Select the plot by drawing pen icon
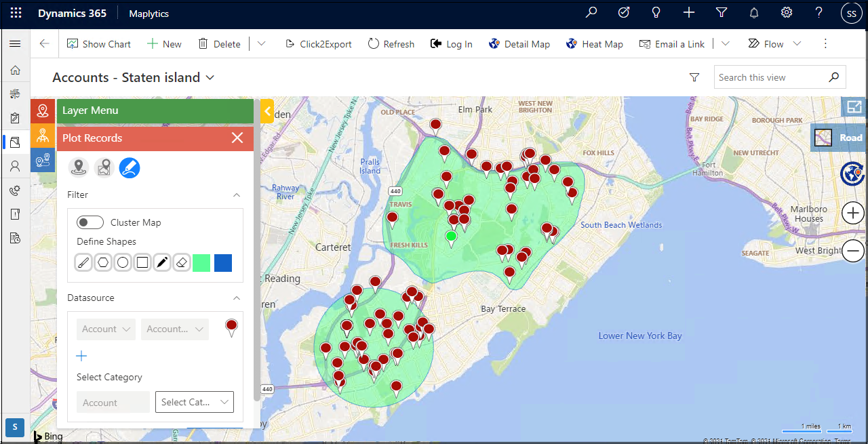868x444 pixels. coord(130,167)
